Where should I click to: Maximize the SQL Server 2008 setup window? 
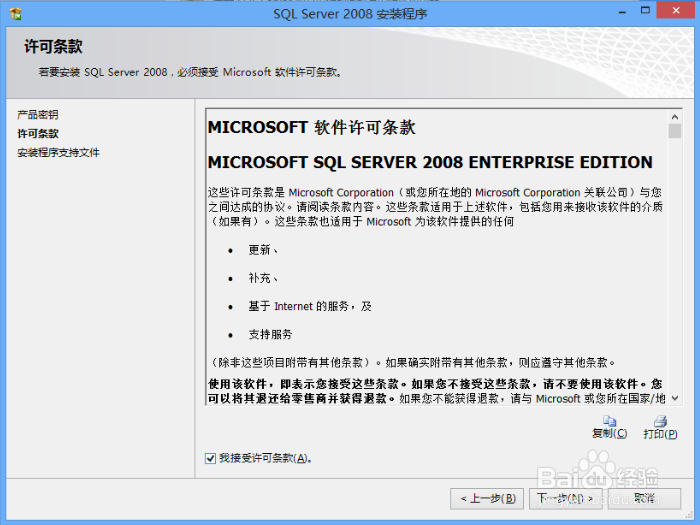pos(645,11)
